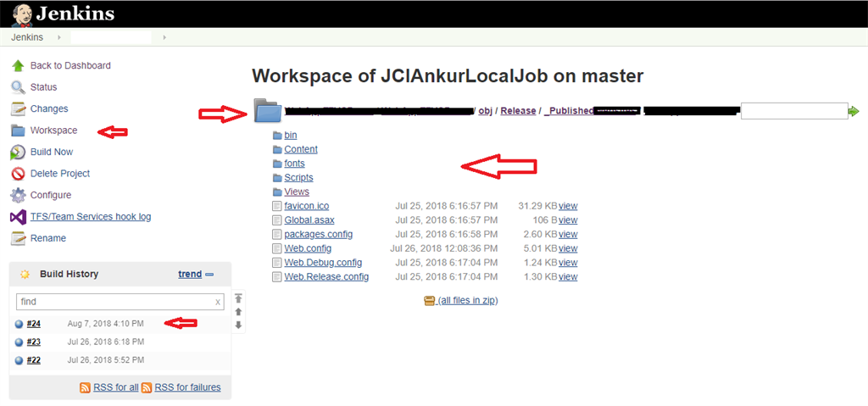Click the large workspace folder icon
The height and width of the screenshot is (406, 868).
click(x=269, y=110)
